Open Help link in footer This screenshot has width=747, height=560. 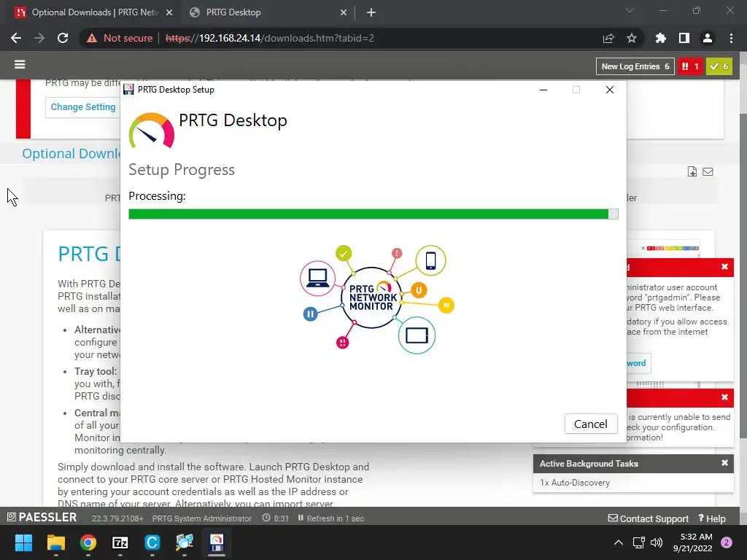click(x=712, y=518)
